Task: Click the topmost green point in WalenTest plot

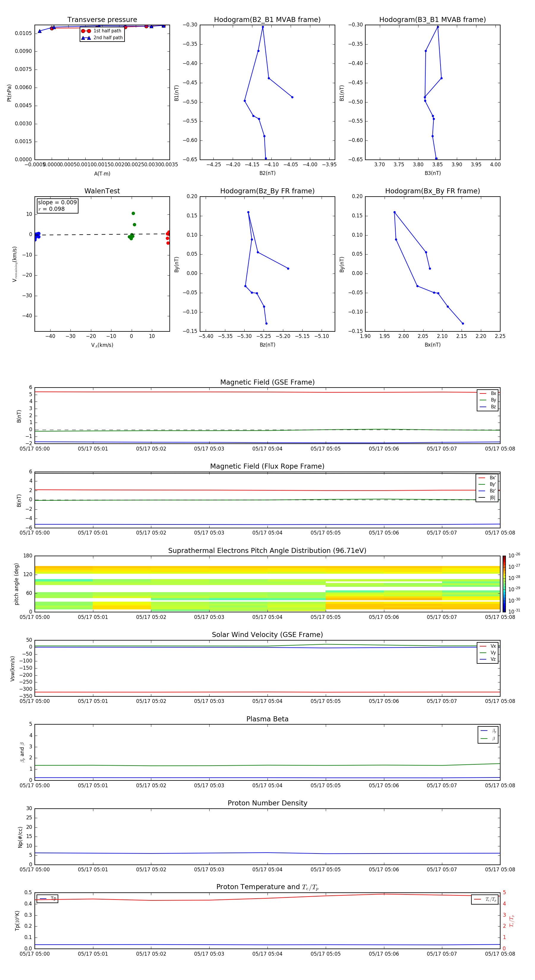Action: 133,214
